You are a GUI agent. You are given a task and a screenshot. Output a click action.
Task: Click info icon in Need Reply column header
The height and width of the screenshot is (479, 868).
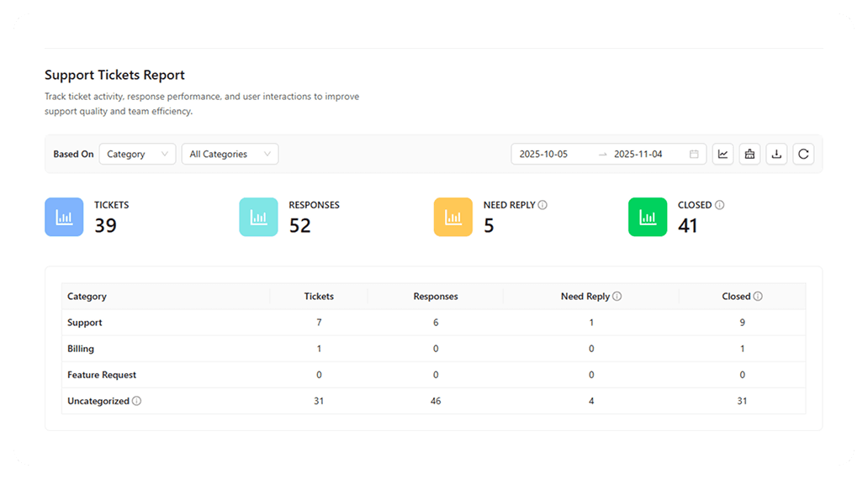click(x=617, y=297)
